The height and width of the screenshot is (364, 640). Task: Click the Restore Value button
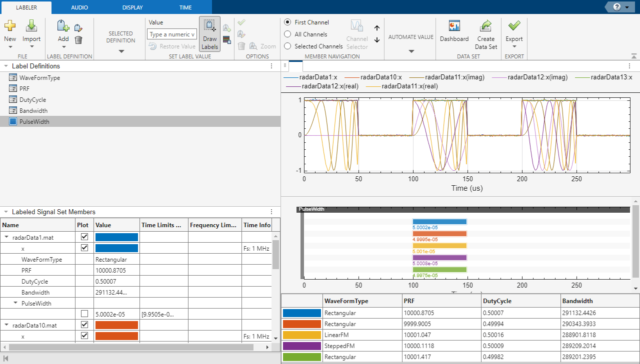[172, 46]
